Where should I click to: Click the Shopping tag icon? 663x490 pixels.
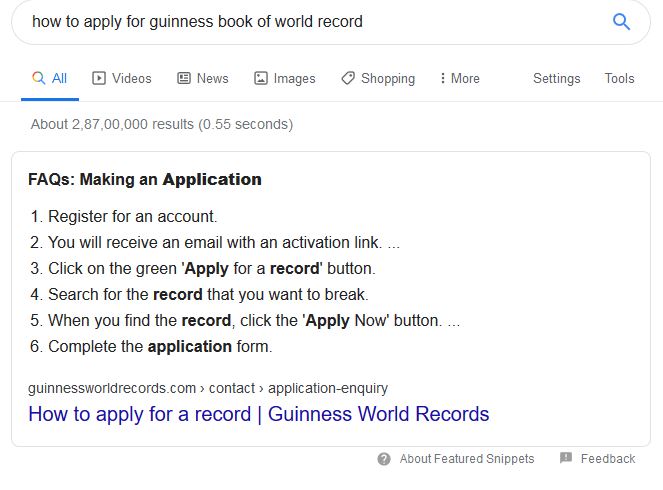click(348, 78)
